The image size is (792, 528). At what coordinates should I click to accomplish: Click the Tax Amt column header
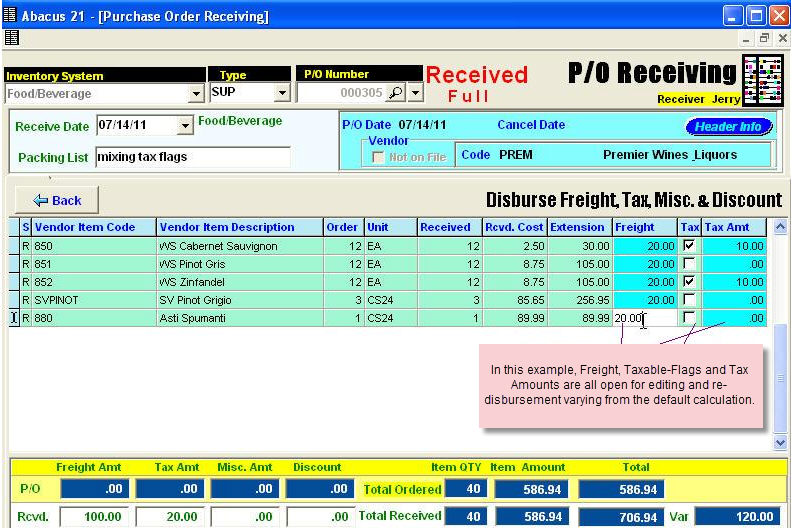pyautogui.click(x=734, y=227)
